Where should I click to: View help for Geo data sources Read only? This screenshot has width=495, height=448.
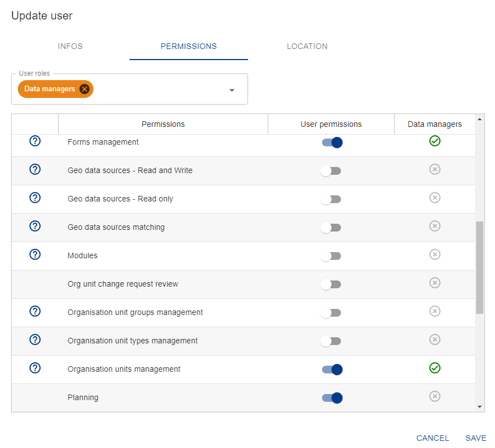35,198
